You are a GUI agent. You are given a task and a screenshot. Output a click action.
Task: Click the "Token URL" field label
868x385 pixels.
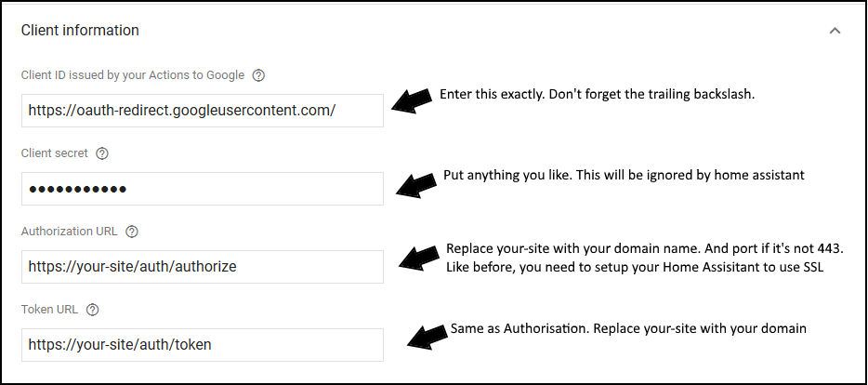coord(49,310)
